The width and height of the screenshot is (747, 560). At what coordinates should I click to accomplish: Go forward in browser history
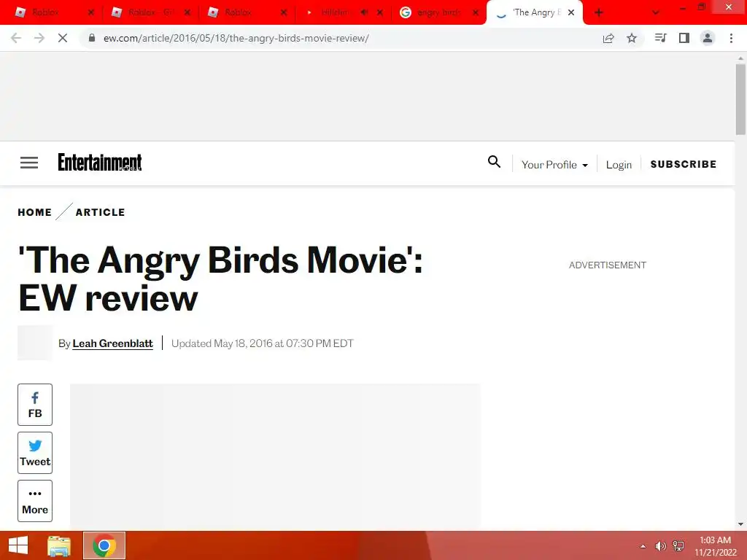(39, 38)
